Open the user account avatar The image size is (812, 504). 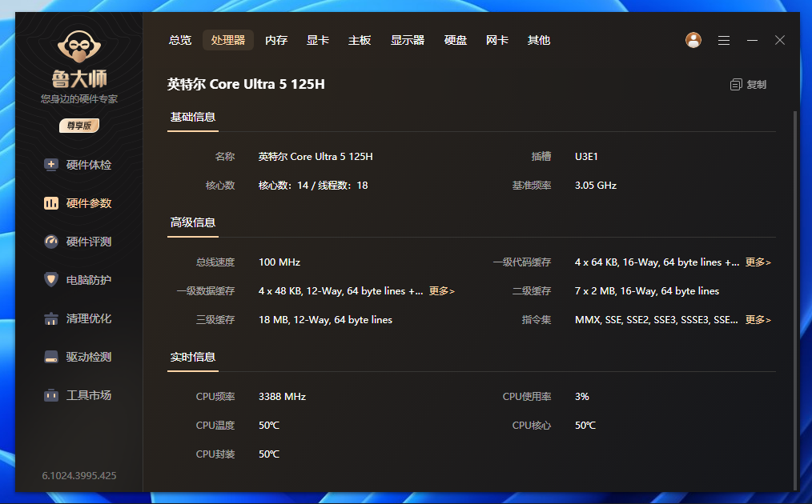pos(693,40)
